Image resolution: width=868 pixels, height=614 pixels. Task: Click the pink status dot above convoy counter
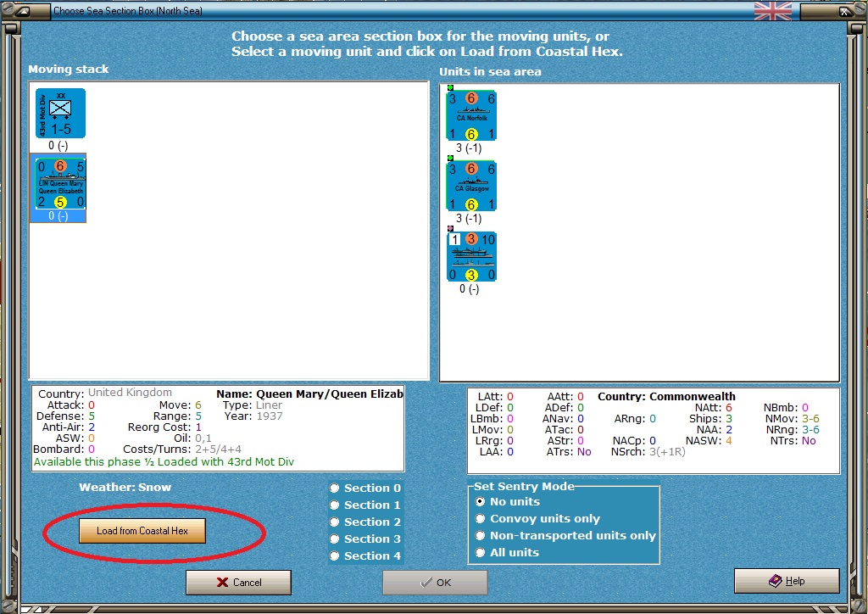(450, 229)
